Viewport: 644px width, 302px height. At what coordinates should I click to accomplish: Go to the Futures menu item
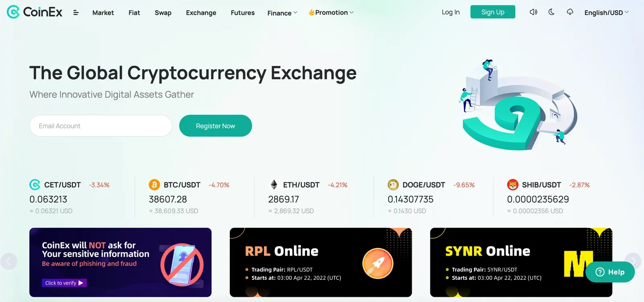click(x=243, y=12)
